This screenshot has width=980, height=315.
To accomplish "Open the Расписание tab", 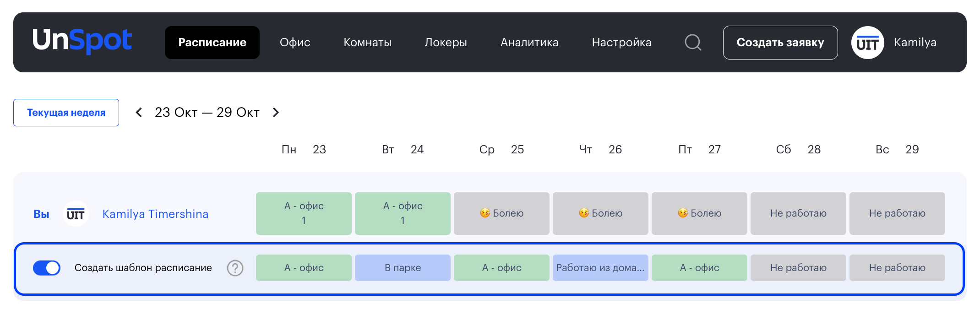I will 212,43.
